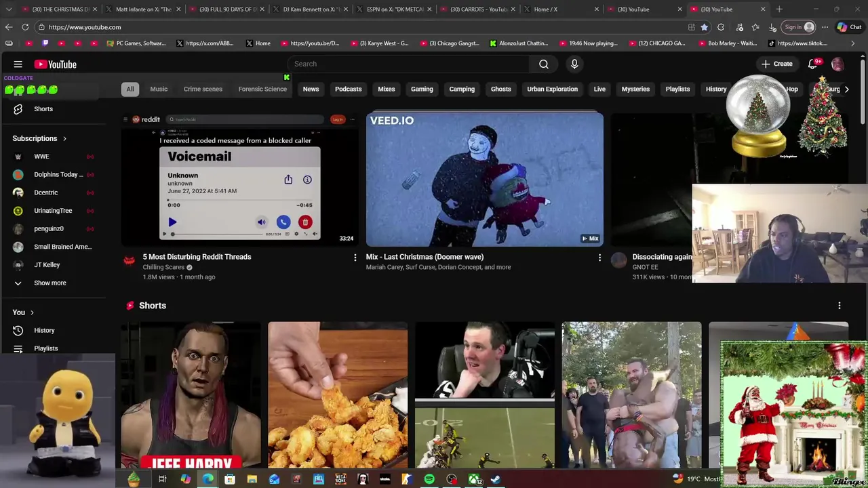Open Spotify from the taskbar
Viewport: 868px width, 488px height.
click(429, 479)
